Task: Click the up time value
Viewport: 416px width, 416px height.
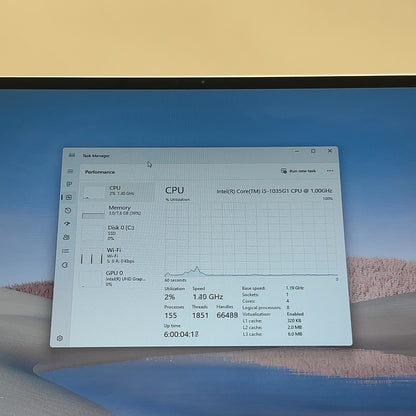Action: coord(181,334)
